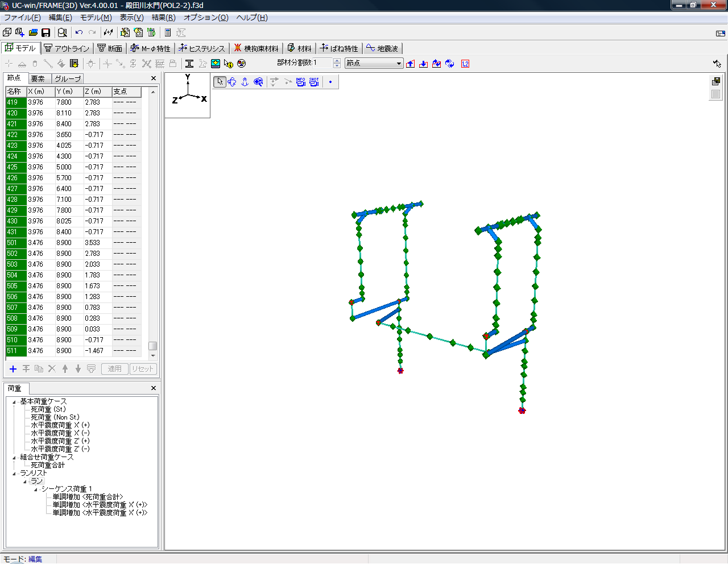The width and height of the screenshot is (728, 564).
Task: Click the save floppy disk icon
Action: point(46,33)
